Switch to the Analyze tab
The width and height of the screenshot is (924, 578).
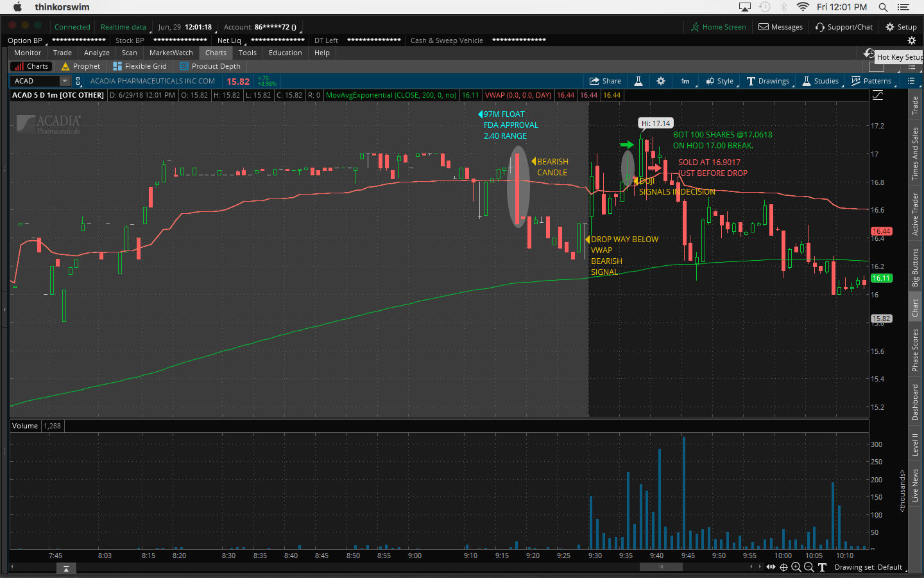pyautogui.click(x=97, y=53)
